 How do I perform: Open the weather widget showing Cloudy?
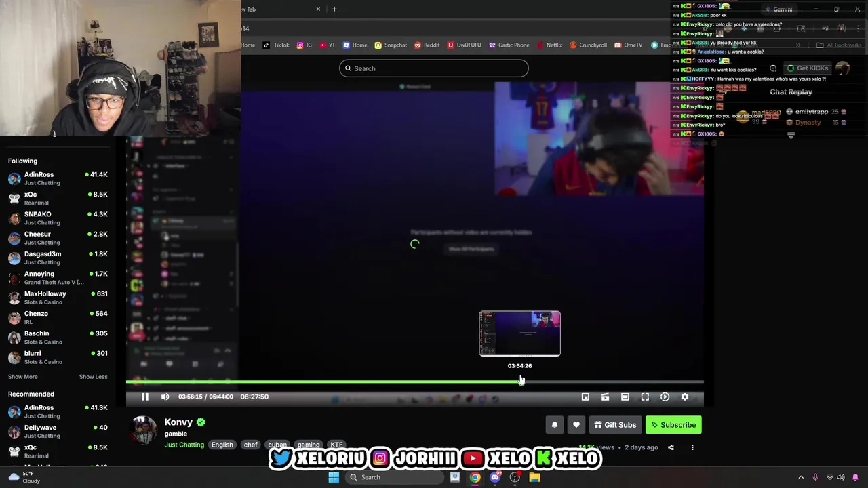coord(22,477)
